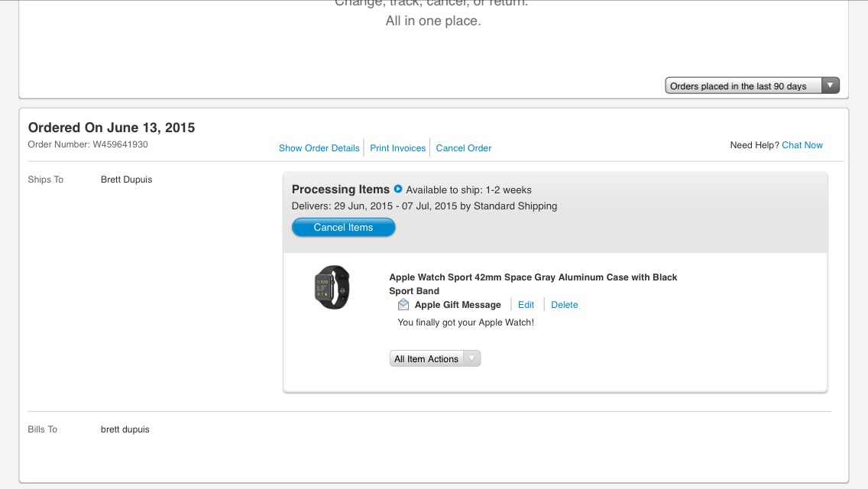Open the Apple Watch product thumbnail
This screenshot has height=489, width=868.
(x=332, y=287)
